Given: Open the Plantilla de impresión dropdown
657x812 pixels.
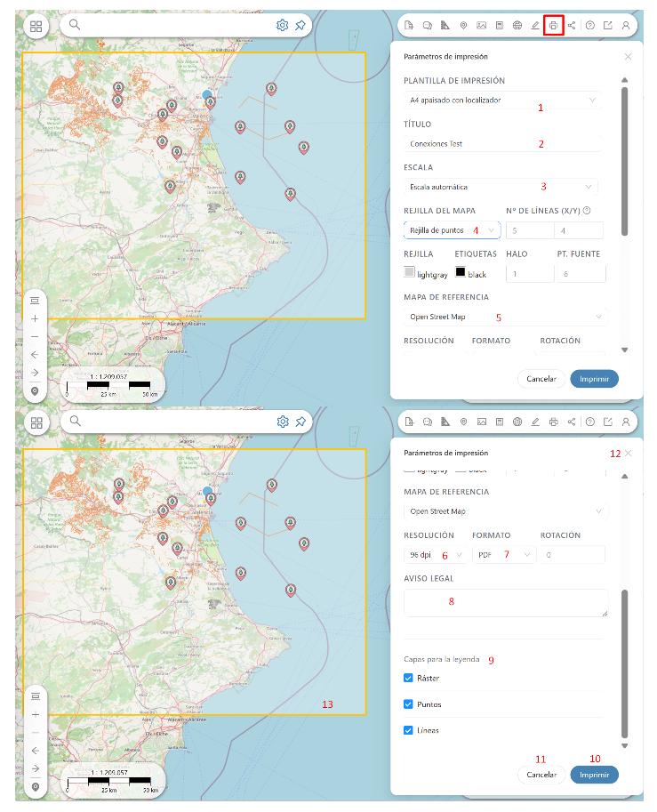Looking at the screenshot, I should tap(502, 100).
